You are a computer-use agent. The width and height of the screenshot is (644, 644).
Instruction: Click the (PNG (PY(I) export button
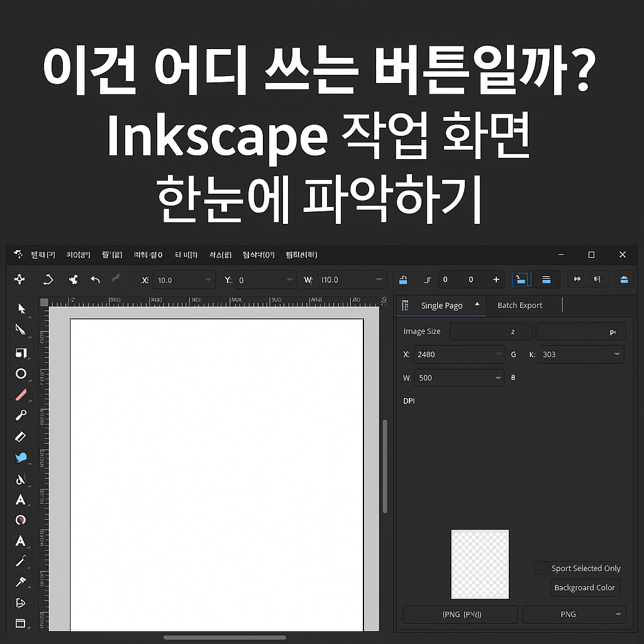460,614
